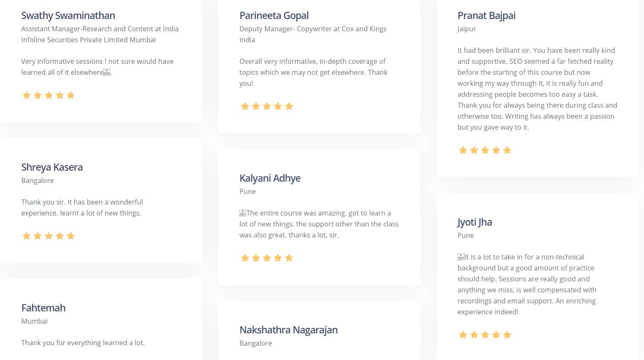Click first star in Swathy Swaminathan's rating
Viewport: 644px width, 360px height.
[x=27, y=95]
